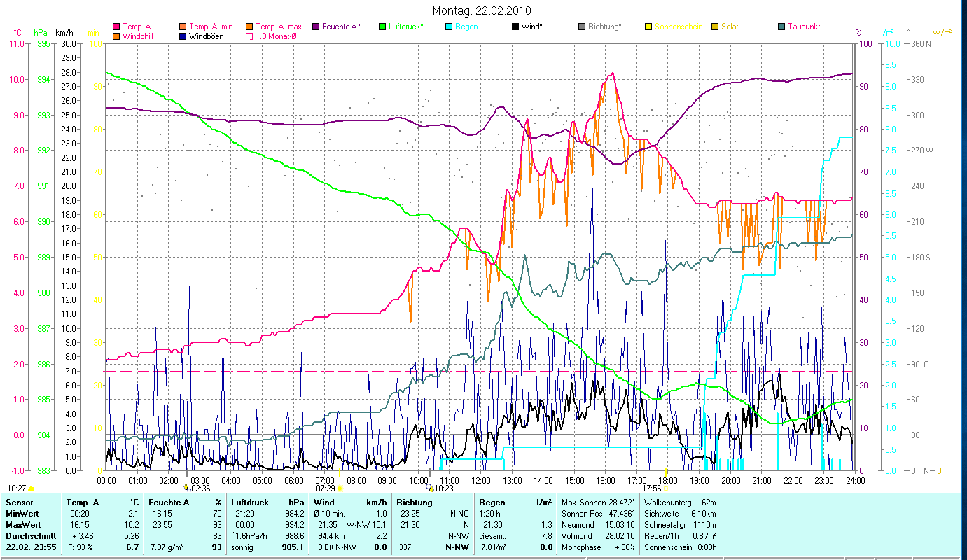Click the moon icon beside 10:23
967x560 pixels.
coord(431,488)
